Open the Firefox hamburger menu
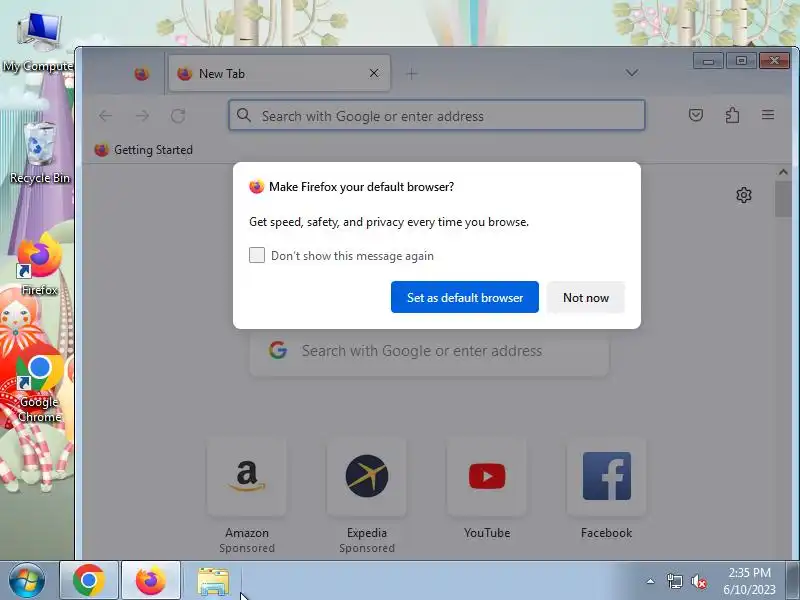 pyautogui.click(x=768, y=115)
